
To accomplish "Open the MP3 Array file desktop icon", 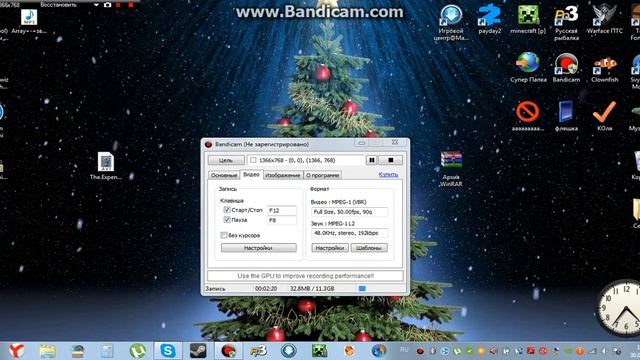I will [29, 20].
